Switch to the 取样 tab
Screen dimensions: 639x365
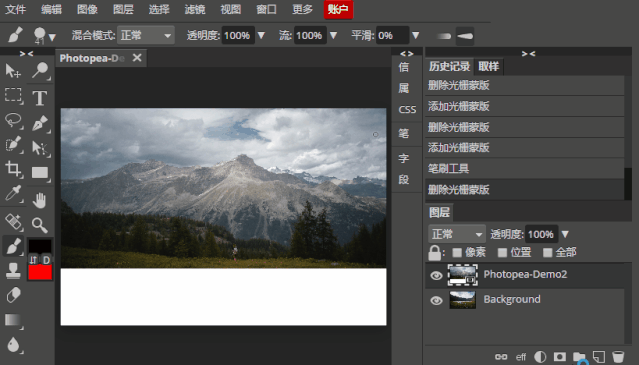tap(489, 66)
